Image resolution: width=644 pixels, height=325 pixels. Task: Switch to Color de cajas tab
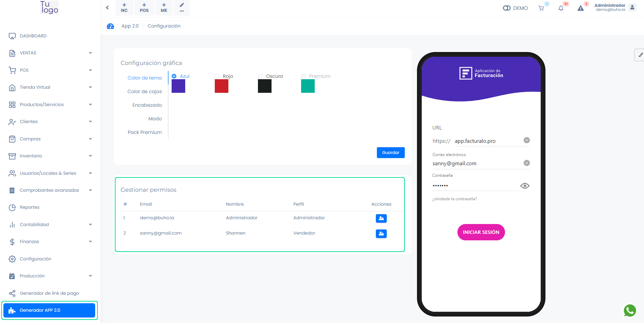coord(144,91)
